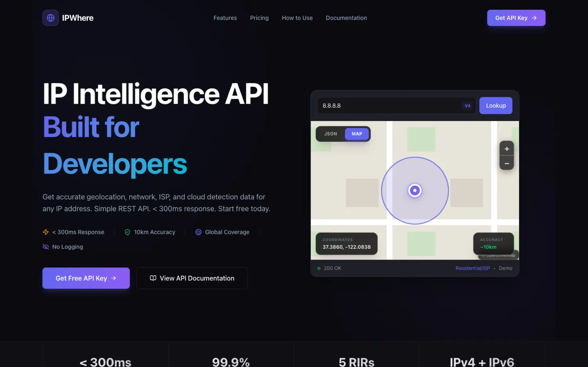588x367 pixels.
Task: Click the Residential/ISP link
Action: point(473,268)
